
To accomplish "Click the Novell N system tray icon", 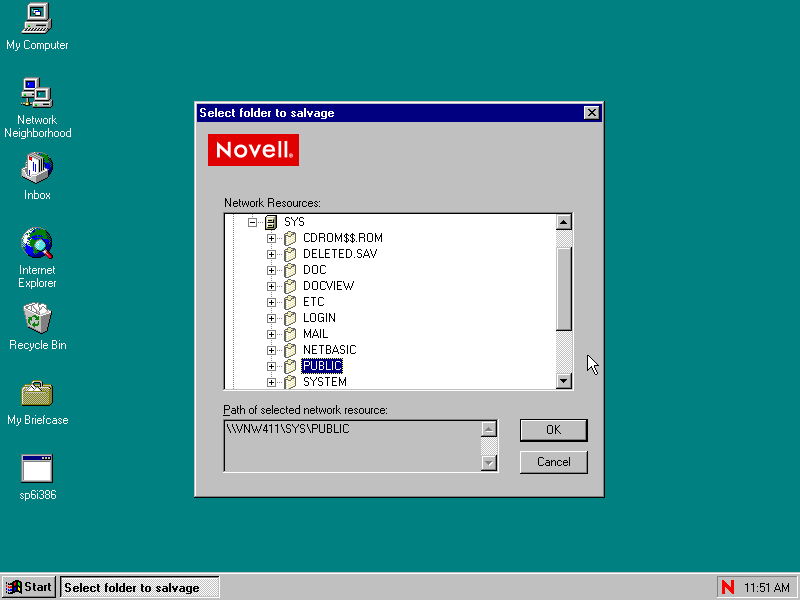I will (x=728, y=587).
